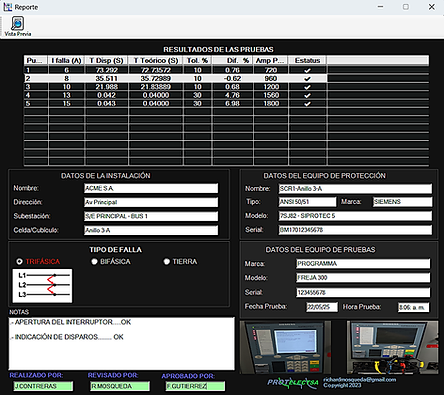Maximize the Reporte window

[x=406, y=7]
